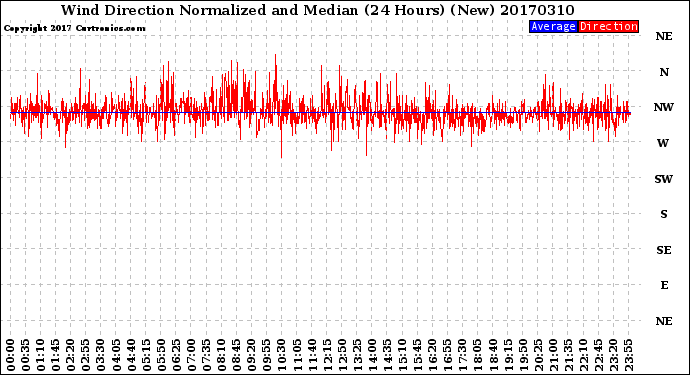Click the S compass axis label
690x375 pixels.
[x=664, y=214]
